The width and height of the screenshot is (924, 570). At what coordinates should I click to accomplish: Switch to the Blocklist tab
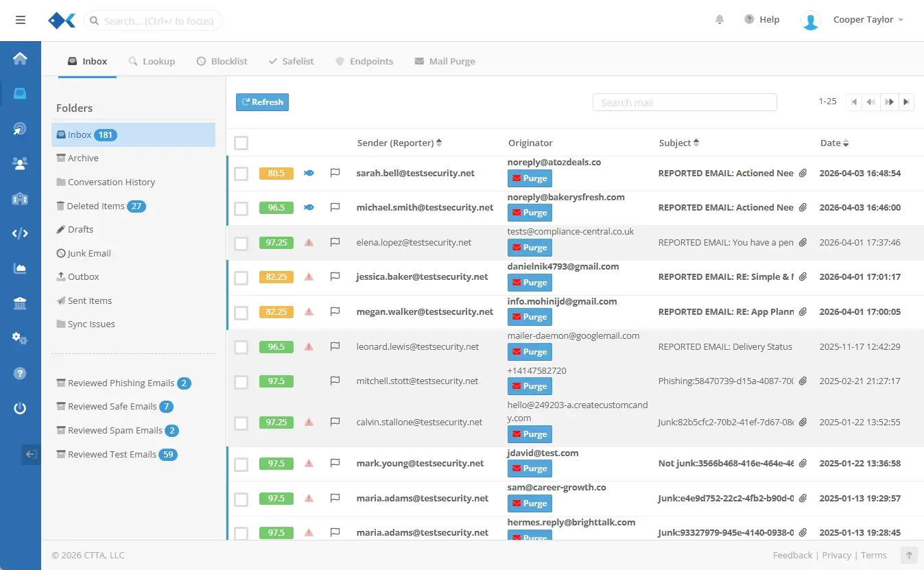click(x=222, y=61)
